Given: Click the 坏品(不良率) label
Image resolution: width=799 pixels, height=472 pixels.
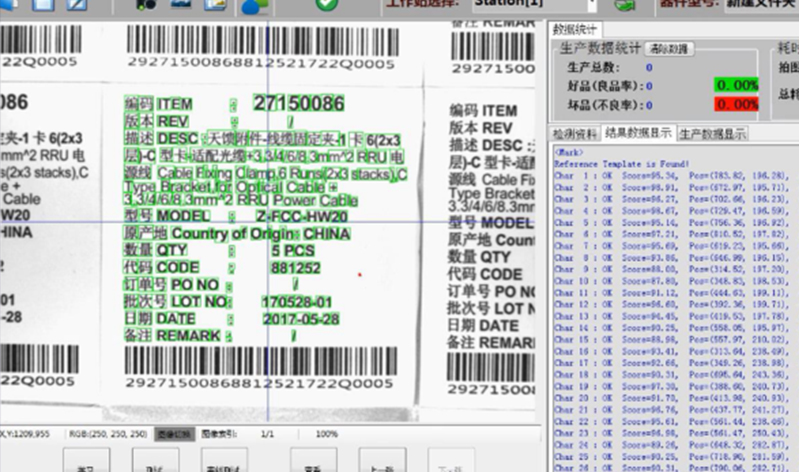Looking at the screenshot, I should [605, 105].
